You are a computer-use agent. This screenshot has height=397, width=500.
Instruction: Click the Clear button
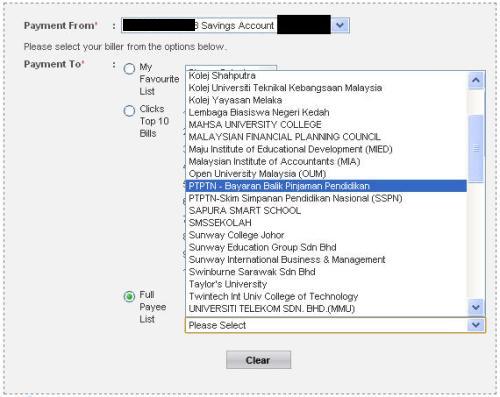pyautogui.click(x=258, y=360)
